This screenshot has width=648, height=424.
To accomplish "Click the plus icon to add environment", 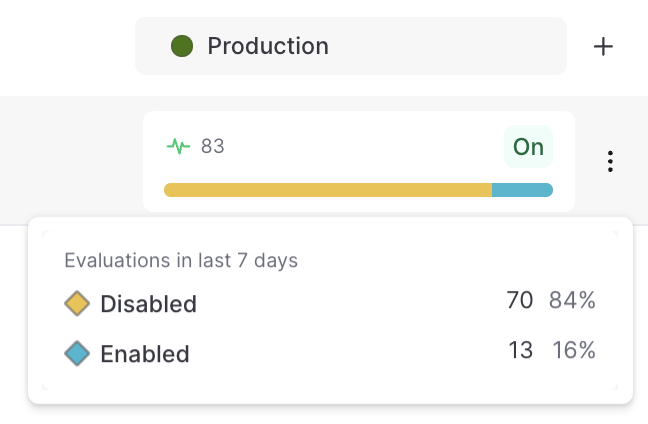I will pos(603,47).
